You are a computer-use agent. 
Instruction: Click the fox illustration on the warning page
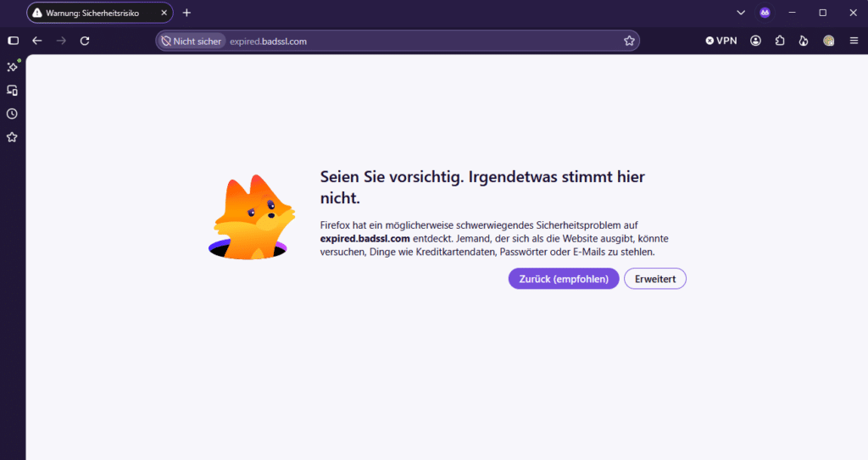pyautogui.click(x=252, y=218)
